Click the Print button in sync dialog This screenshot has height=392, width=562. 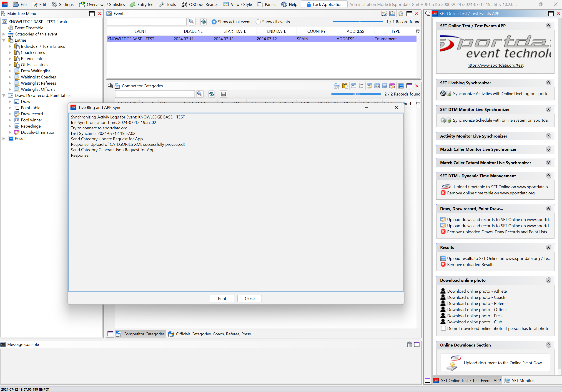222,298
